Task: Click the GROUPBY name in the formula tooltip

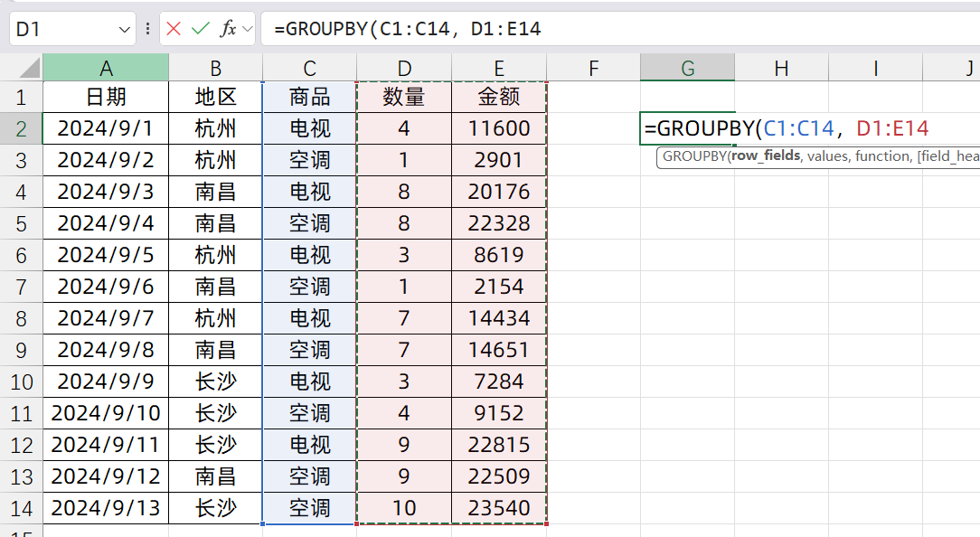Action: pyautogui.click(x=693, y=156)
